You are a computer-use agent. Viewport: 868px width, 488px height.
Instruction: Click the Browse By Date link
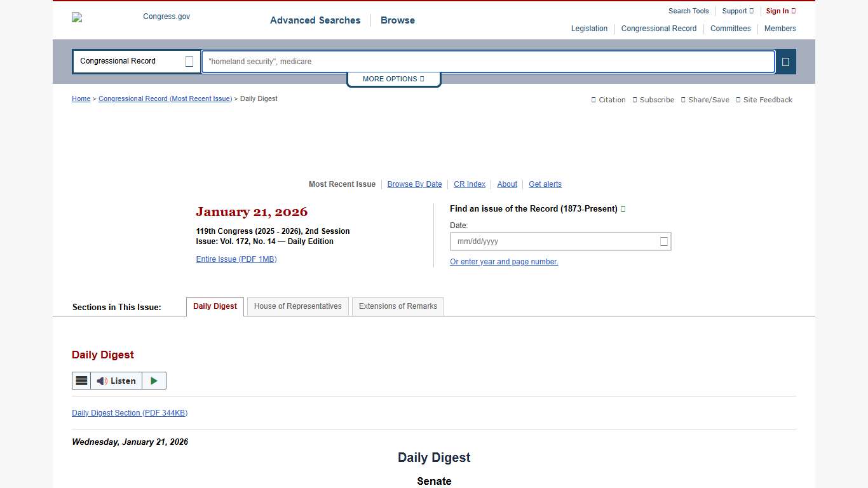coord(414,184)
